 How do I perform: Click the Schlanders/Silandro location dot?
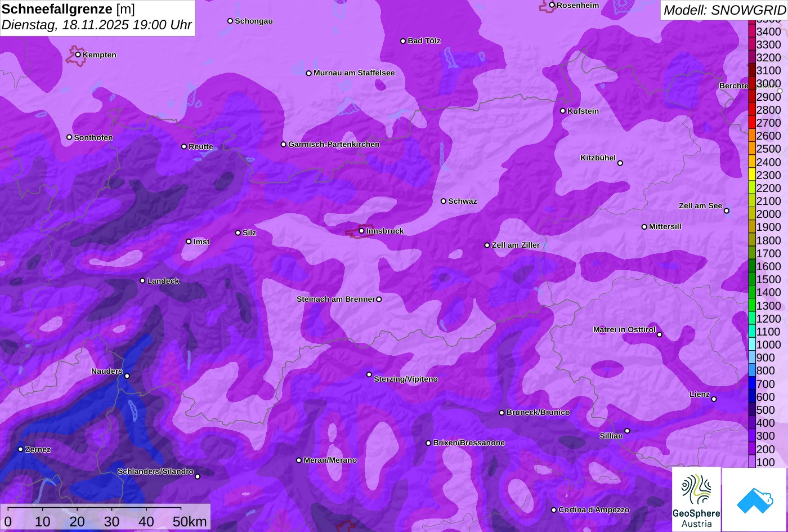point(198,477)
